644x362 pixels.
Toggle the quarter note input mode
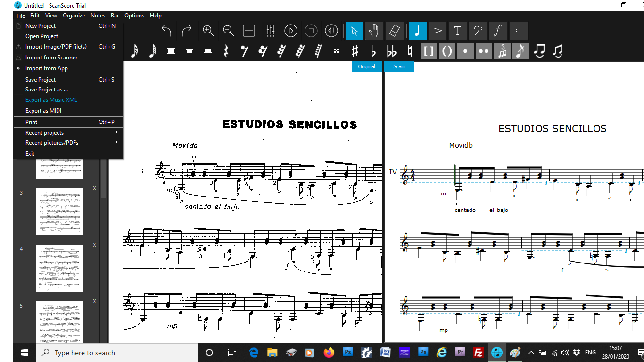coord(418,31)
